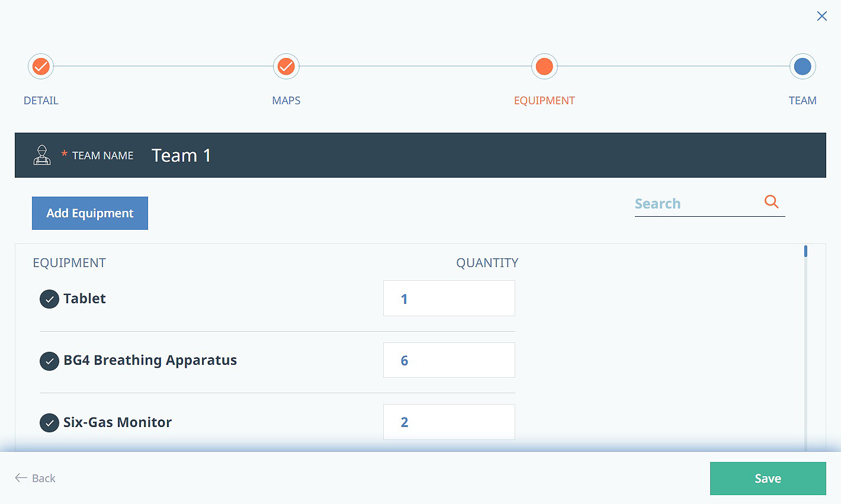This screenshot has height=504, width=841.
Task: Select the EQUIPMENT step label
Action: (x=544, y=101)
